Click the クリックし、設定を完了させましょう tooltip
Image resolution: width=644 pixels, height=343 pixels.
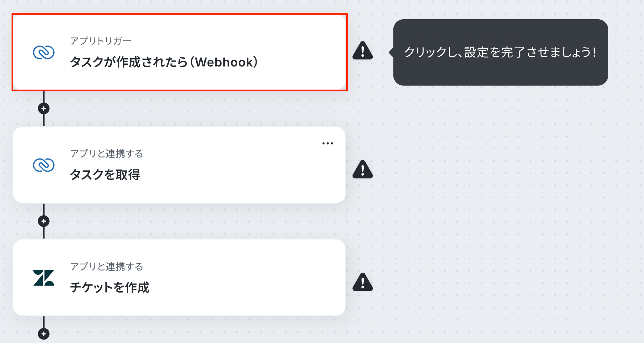tap(500, 52)
